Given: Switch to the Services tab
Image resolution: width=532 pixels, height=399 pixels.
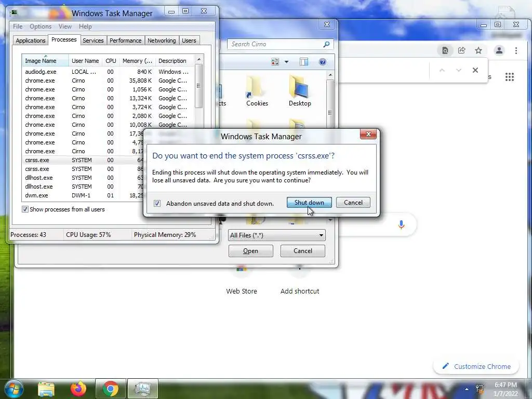Looking at the screenshot, I should click(x=93, y=41).
